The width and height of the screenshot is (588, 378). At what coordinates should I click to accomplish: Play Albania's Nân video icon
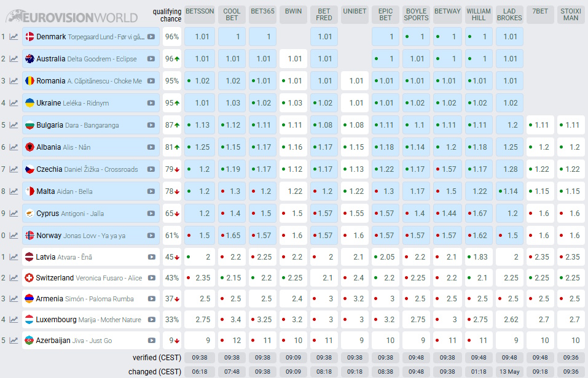[x=151, y=147]
